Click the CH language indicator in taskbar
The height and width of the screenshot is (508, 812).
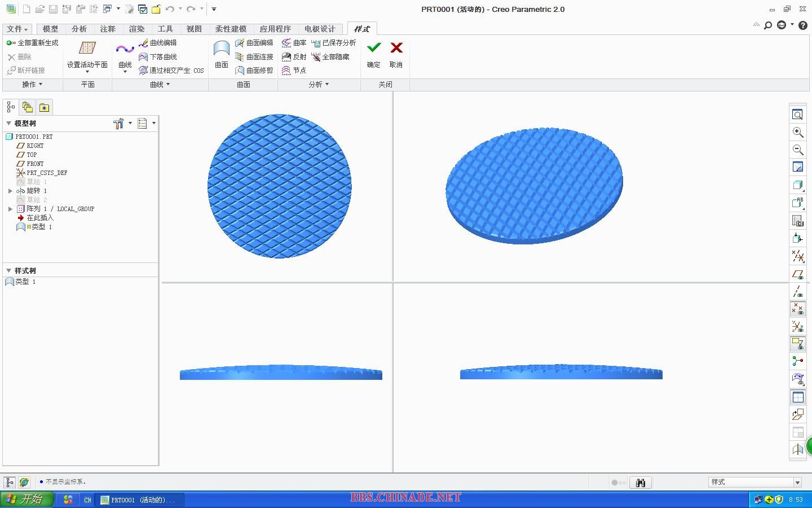pyautogui.click(x=87, y=500)
